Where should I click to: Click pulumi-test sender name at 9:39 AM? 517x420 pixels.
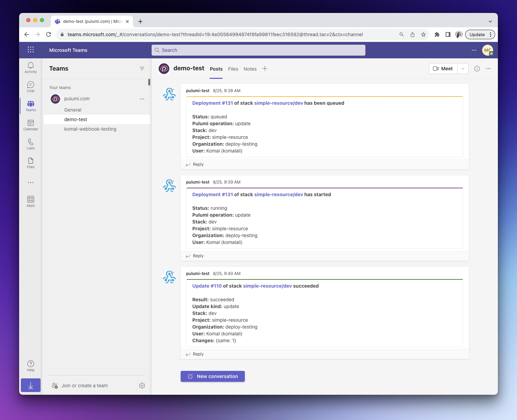pyautogui.click(x=198, y=182)
